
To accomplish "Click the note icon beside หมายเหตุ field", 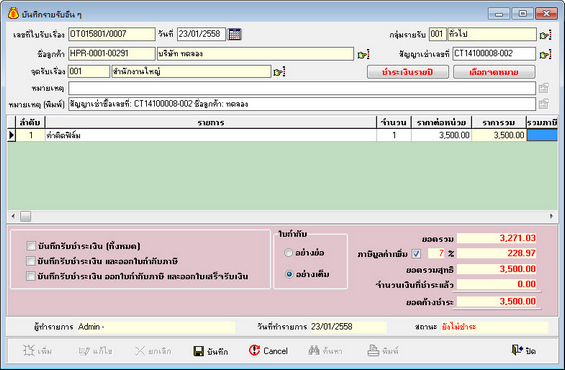I will tap(544, 88).
